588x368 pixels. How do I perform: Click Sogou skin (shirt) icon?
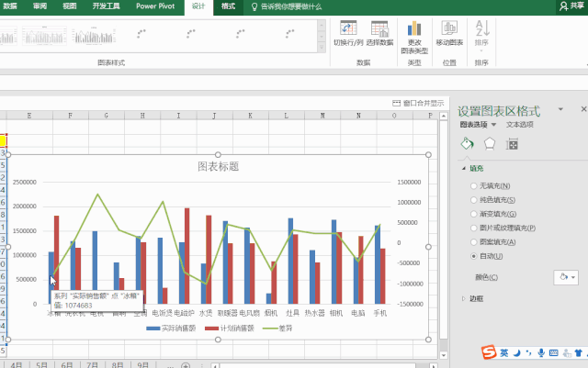pyautogui.click(x=579, y=352)
